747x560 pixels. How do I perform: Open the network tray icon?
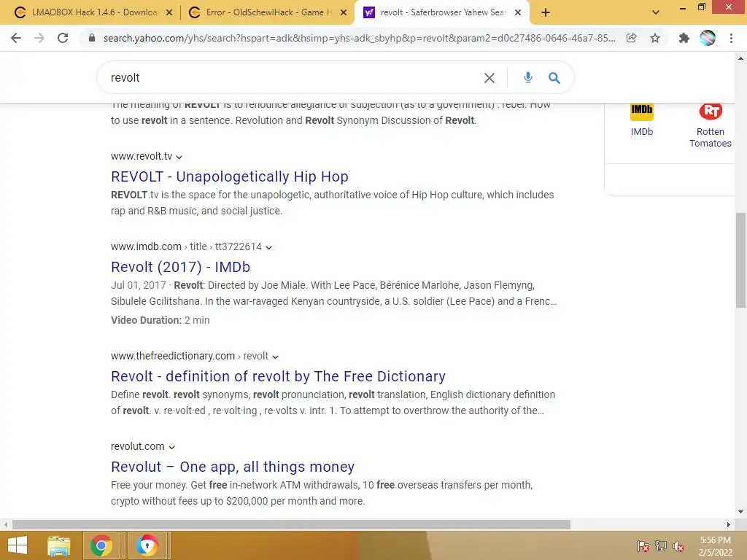pos(661,546)
